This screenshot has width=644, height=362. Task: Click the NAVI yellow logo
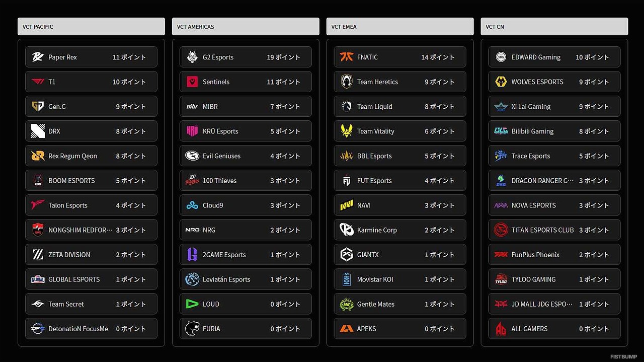(x=347, y=205)
